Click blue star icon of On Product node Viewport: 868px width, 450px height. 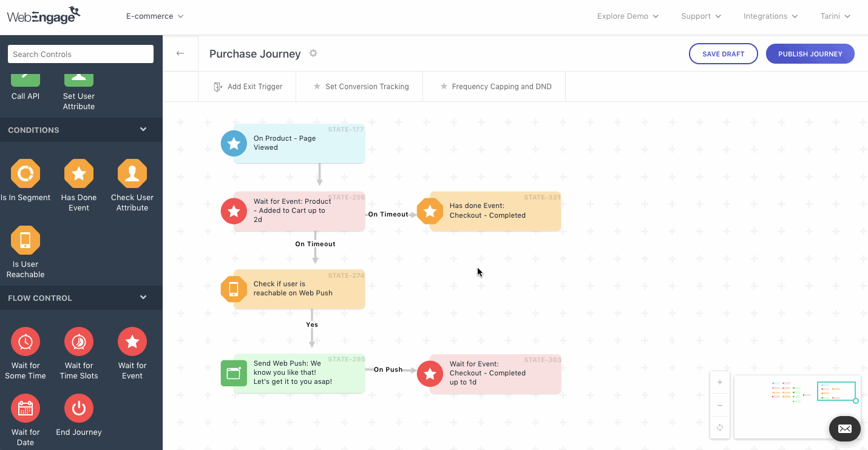[234, 144]
